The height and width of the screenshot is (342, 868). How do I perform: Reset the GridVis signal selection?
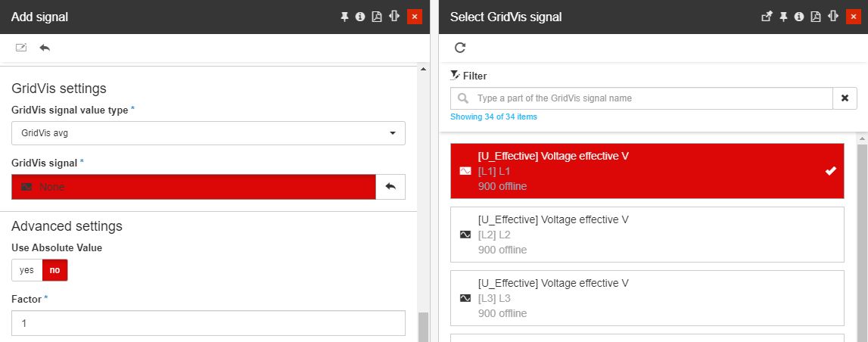[x=390, y=187]
